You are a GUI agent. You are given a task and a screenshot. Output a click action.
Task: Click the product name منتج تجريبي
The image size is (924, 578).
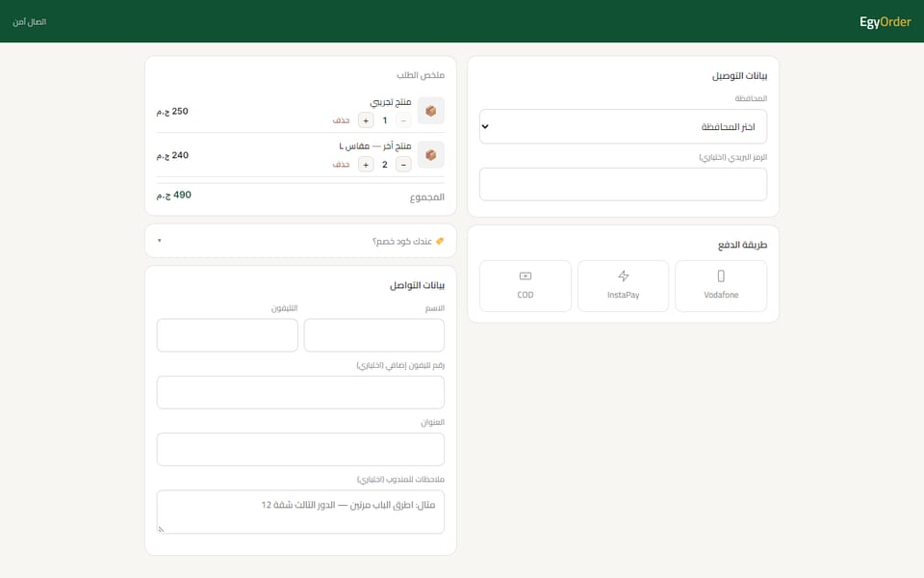click(x=391, y=102)
